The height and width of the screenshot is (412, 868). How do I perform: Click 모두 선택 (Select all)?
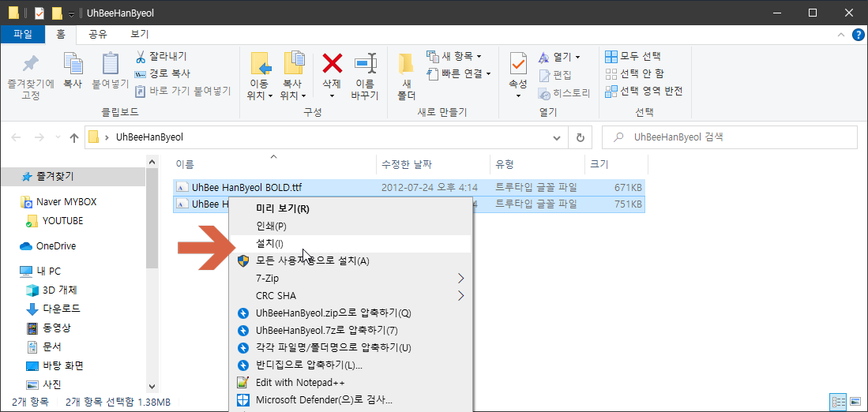point(633,56)
